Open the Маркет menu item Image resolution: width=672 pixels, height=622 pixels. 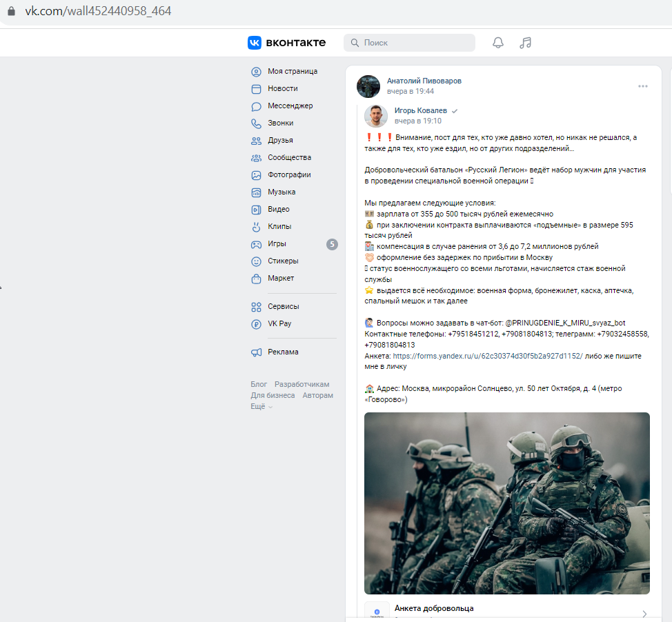click(281, 278)
